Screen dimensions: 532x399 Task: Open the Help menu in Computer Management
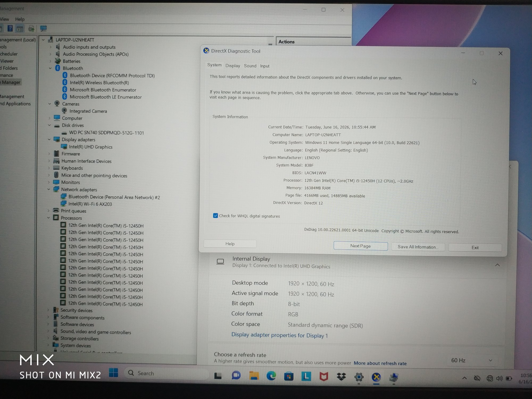(x=20, y=19)
